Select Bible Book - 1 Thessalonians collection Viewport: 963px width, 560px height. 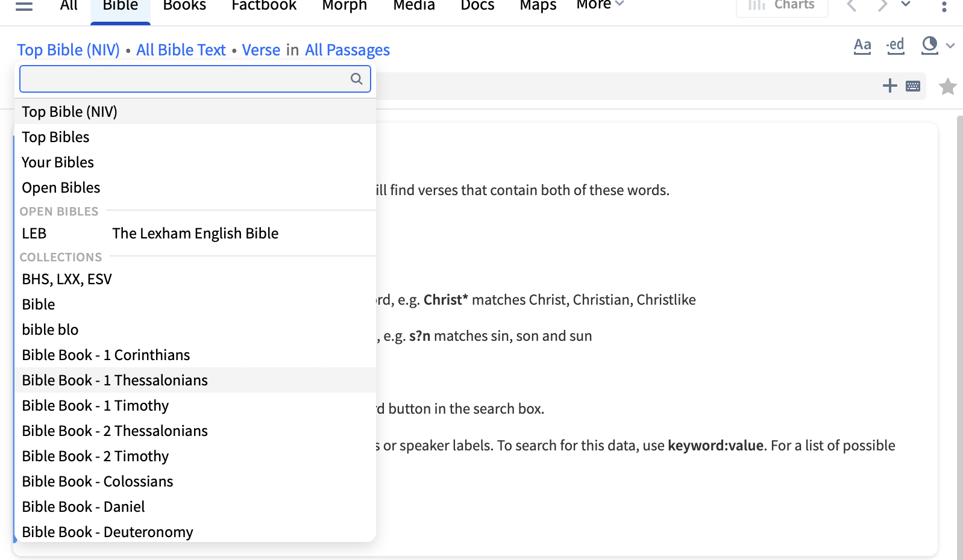pos(114,381)
